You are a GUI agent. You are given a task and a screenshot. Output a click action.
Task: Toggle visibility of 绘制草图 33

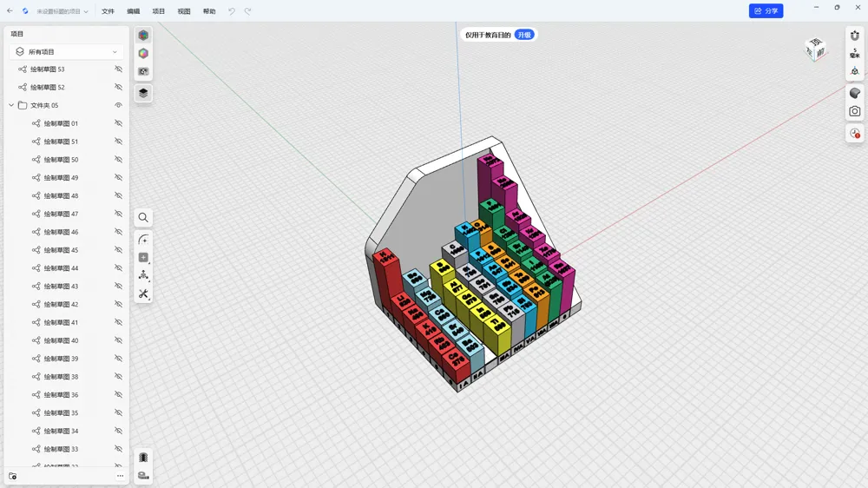[x=118, y=449]
